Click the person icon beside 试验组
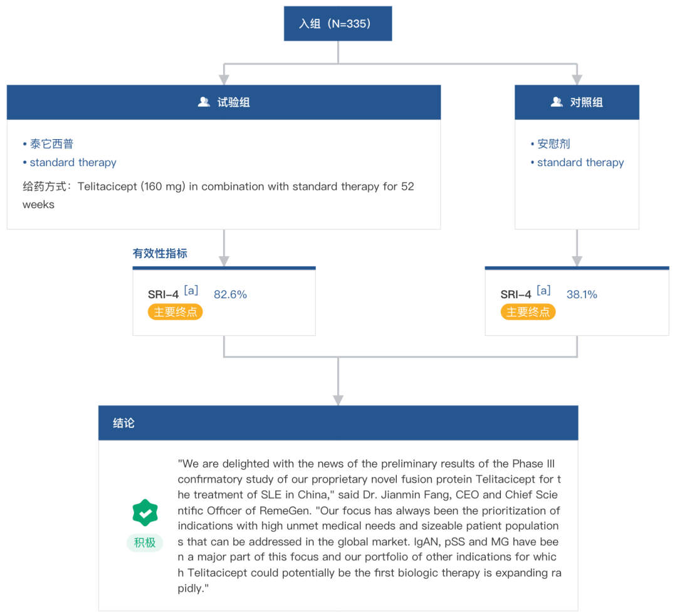 coord(204,102)
